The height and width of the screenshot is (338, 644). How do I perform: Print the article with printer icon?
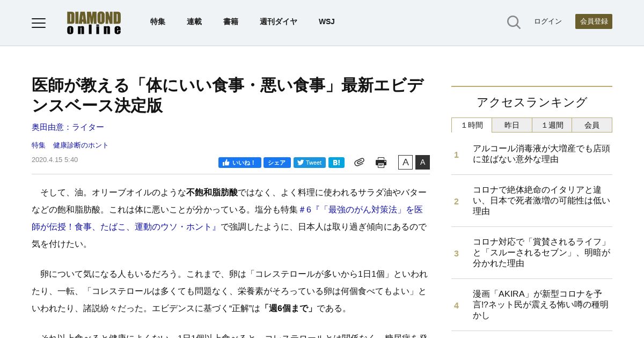[381, 163]
